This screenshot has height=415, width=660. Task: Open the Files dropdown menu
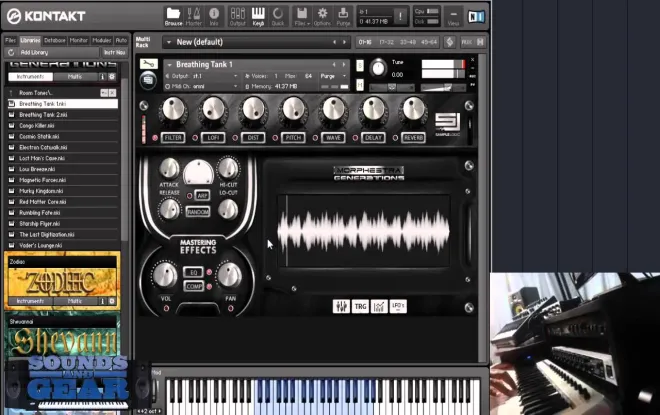(x=302, y=16)
